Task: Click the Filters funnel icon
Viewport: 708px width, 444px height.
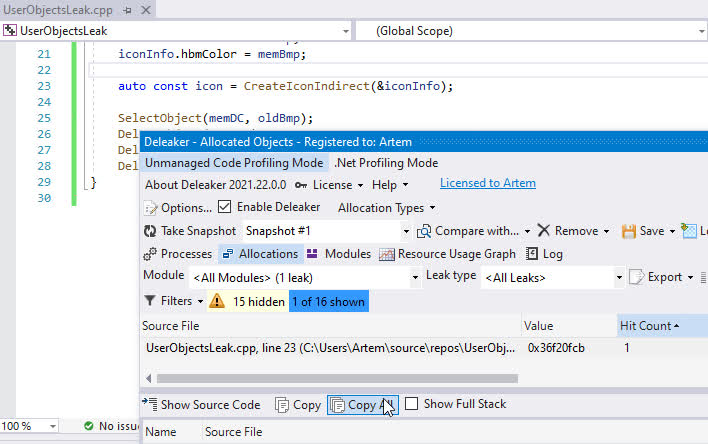Action: (150, 300)
